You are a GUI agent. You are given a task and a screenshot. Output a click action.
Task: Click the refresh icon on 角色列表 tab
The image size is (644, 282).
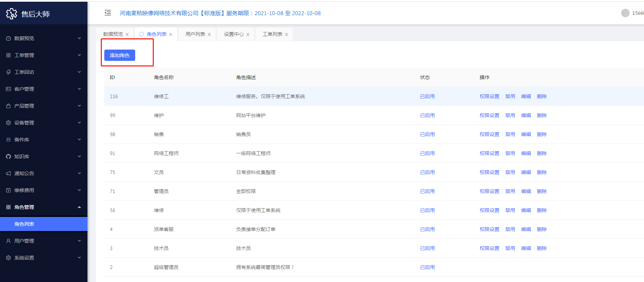142,34
